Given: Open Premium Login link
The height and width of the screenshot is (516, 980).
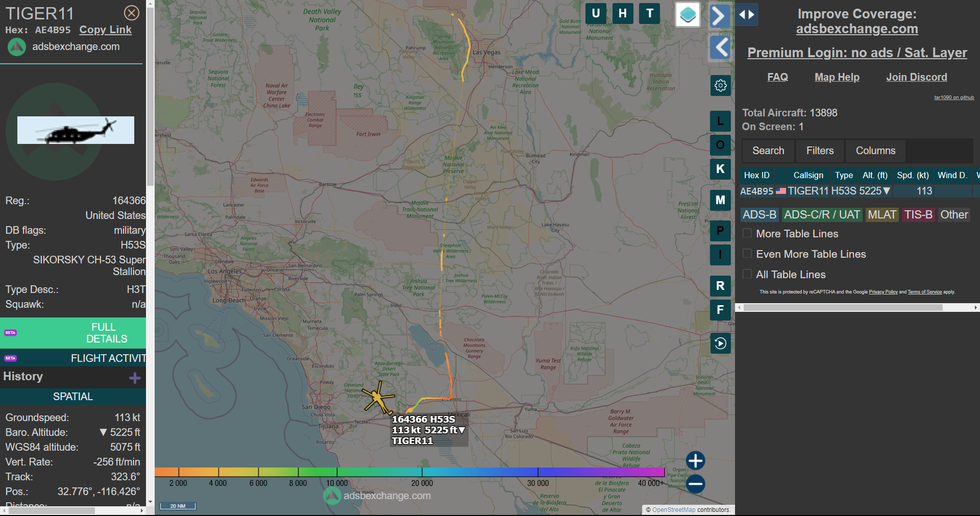Looking at the screenshot, I should (857, 53).
